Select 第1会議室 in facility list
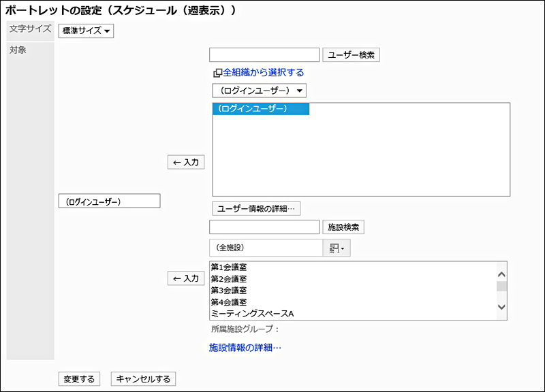Image resolution: width=545 pixels, height=392 pixels. (229, 267)
